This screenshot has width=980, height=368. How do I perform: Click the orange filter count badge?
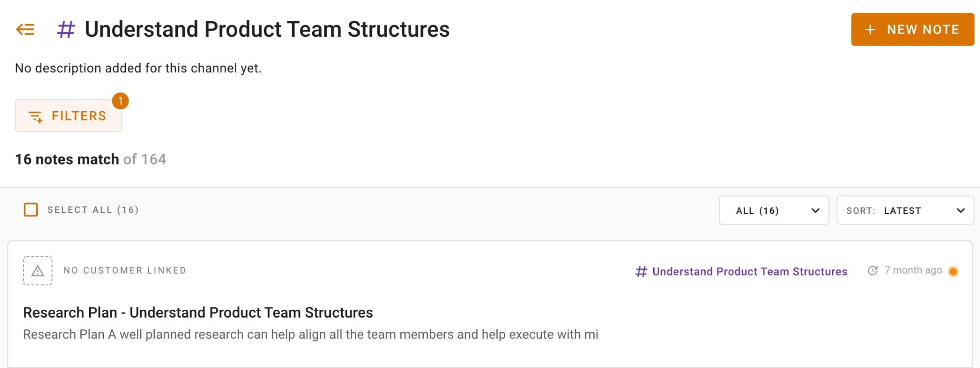120,101
